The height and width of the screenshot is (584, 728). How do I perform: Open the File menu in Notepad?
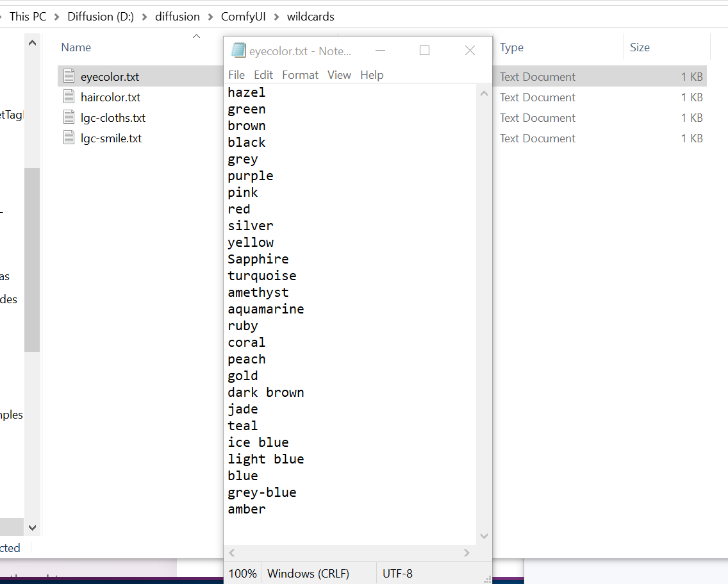tap(236, 75)
